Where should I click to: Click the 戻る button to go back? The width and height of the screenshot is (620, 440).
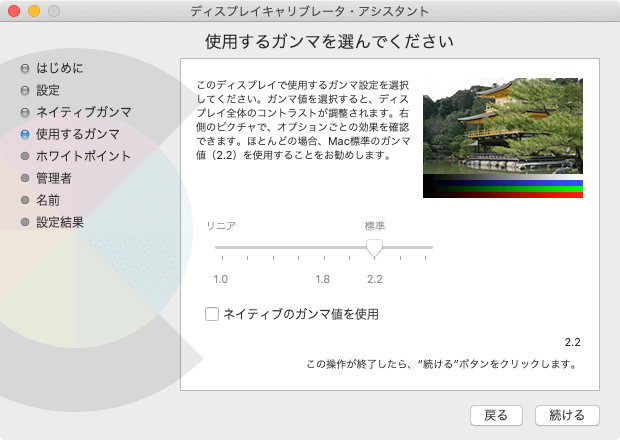point(496,415)
